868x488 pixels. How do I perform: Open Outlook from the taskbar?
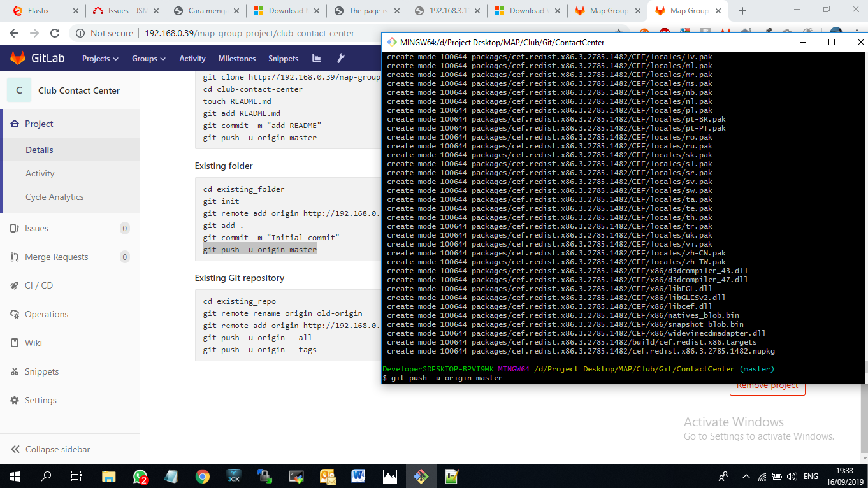[x=328, y=476]
